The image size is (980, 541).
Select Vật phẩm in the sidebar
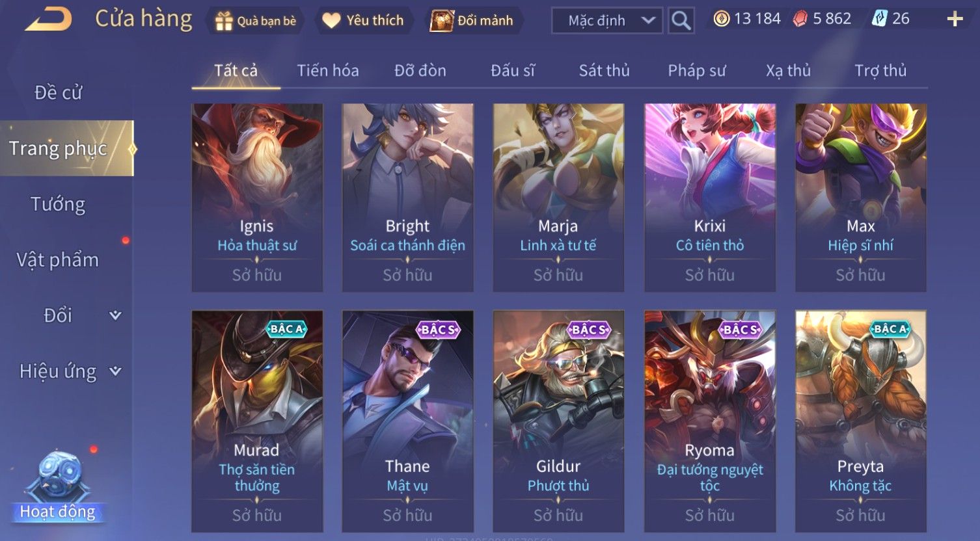[x=58, y=260]
